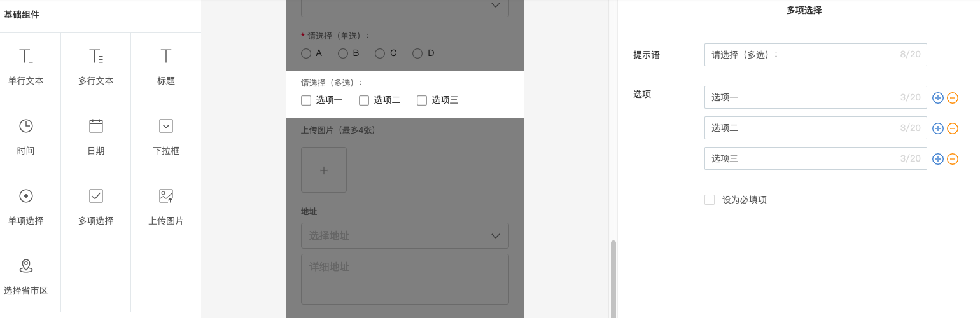
Task: Select the 单行文本 component icon
Action: (25, 56)
